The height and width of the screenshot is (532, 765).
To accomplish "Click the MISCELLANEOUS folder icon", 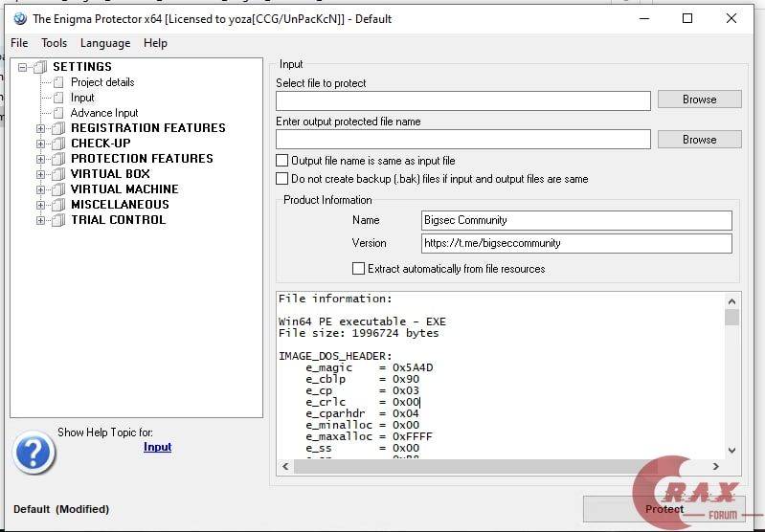I will point(58,205).
